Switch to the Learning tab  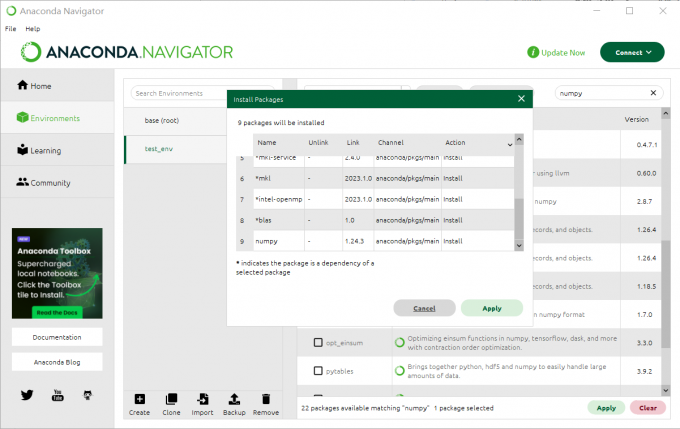pos(58,150)
